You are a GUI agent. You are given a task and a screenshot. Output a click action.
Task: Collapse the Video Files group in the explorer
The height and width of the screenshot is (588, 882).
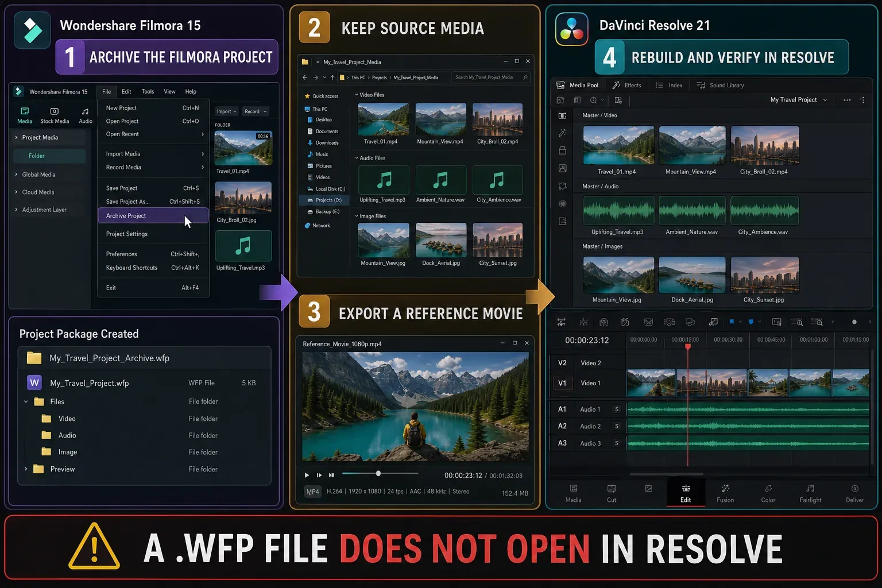[x=357, y=95]
